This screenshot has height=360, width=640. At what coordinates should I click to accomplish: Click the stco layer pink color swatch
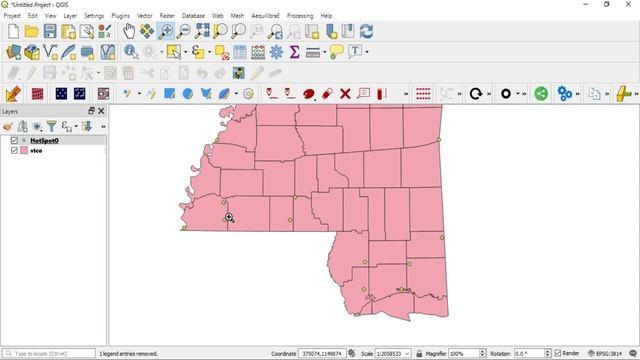[x=24, y=151]
